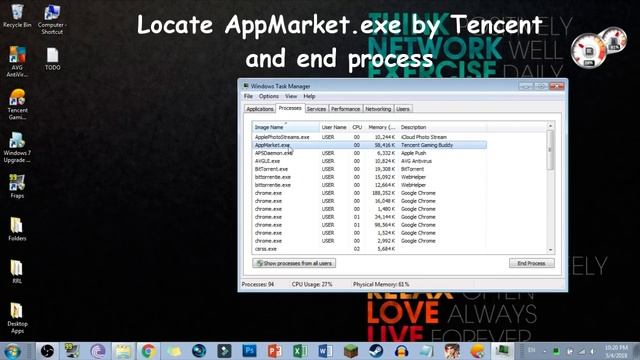This screenshot has width=640, height=360.
Task: Click the headphones icon in the taskbar
Action: 401,351
